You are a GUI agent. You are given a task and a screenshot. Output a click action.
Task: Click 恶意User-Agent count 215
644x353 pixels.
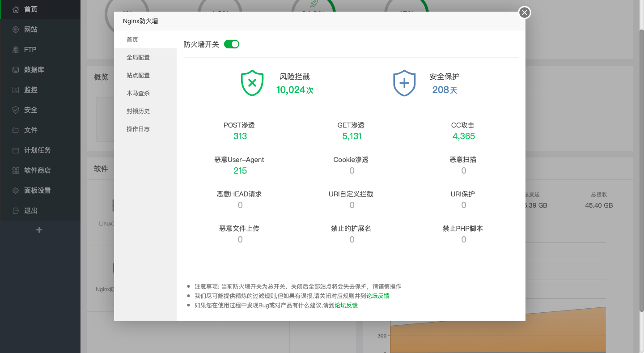[240, 170]
